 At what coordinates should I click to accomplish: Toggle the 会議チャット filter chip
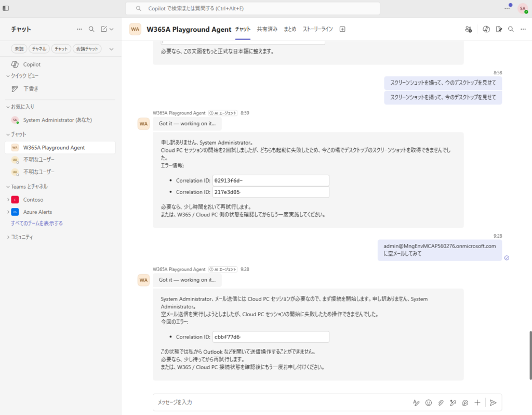[87, 49]
